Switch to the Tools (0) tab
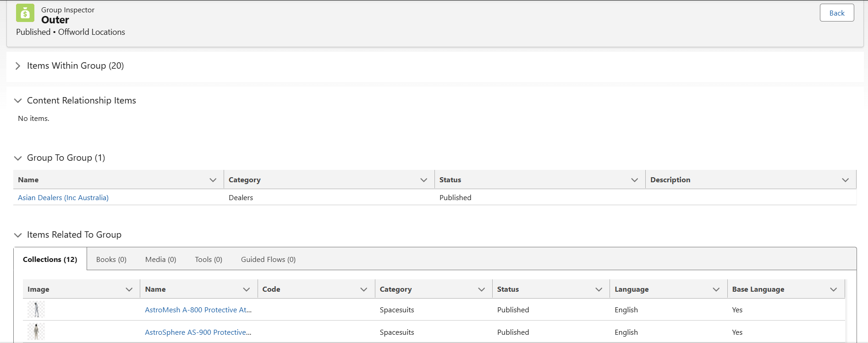The image size is (868, 343). pyautogui.click(x=209, y=260)
